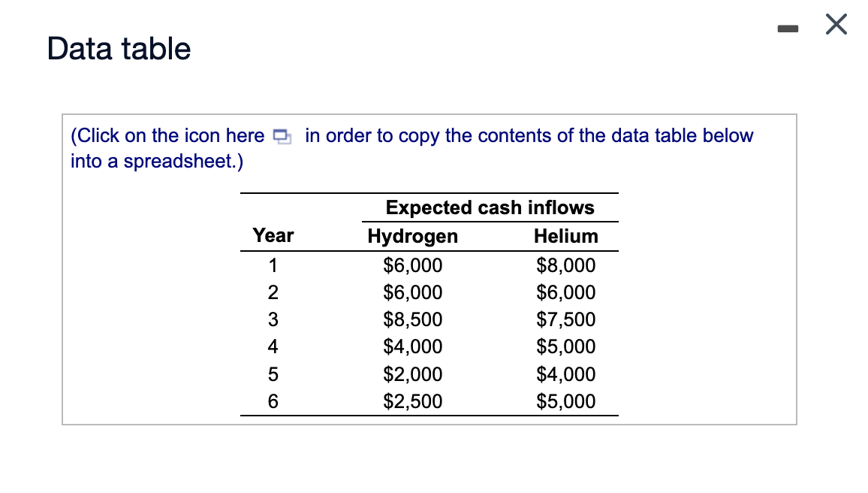Click the $6,000 value for Hydrogen Year 1
The height and width of the screenshot is (493, 868).
413,265
